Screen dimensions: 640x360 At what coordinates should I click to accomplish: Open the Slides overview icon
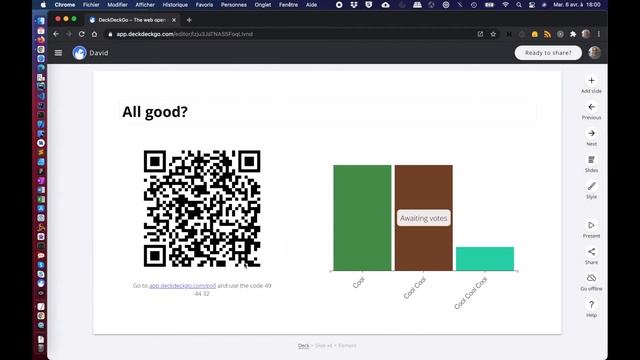click(x=591, y=160)
